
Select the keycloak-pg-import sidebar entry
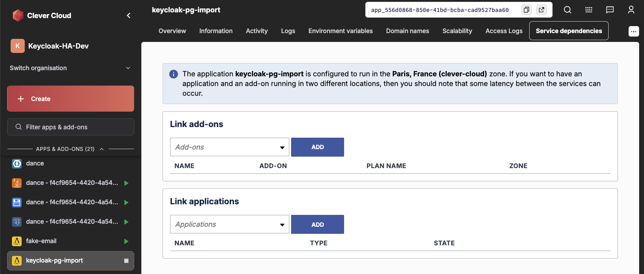pyautogui.click(x=71, y=260)
